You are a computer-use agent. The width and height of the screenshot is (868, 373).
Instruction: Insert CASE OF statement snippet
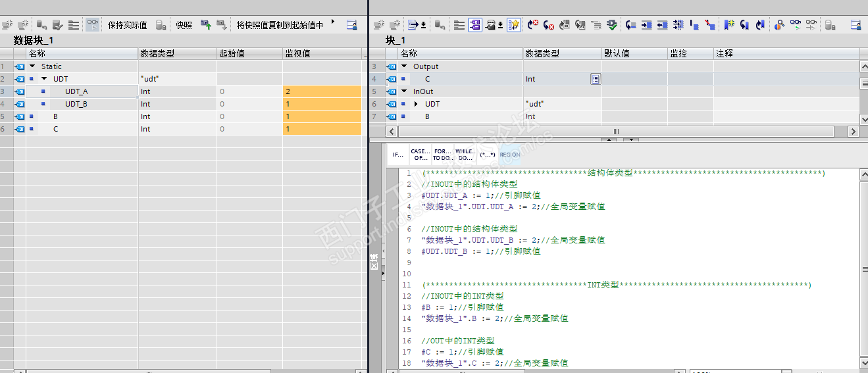(x=420, y=155)
